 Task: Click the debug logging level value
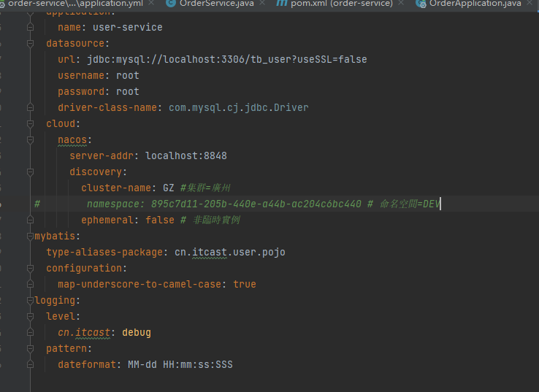tap(137, 332)
